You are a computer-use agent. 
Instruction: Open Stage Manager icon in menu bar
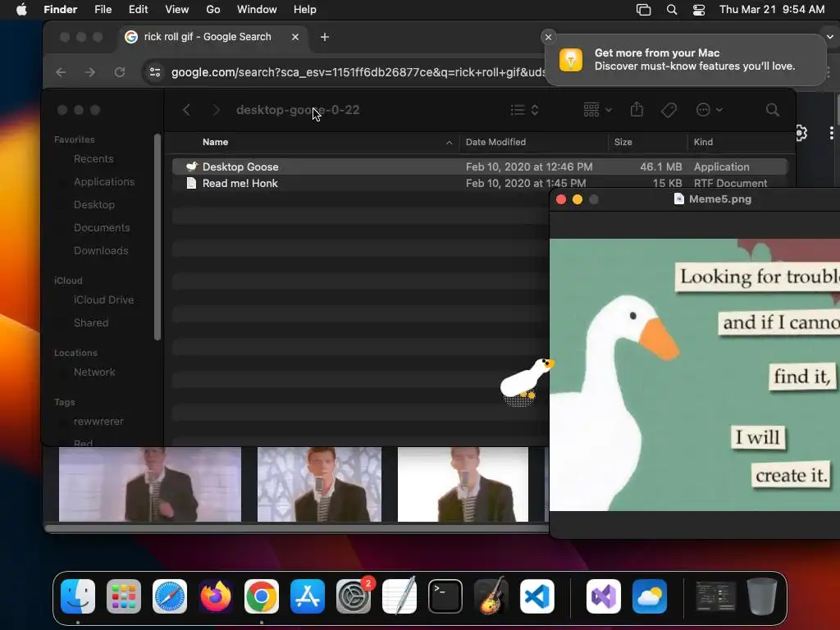643,10
